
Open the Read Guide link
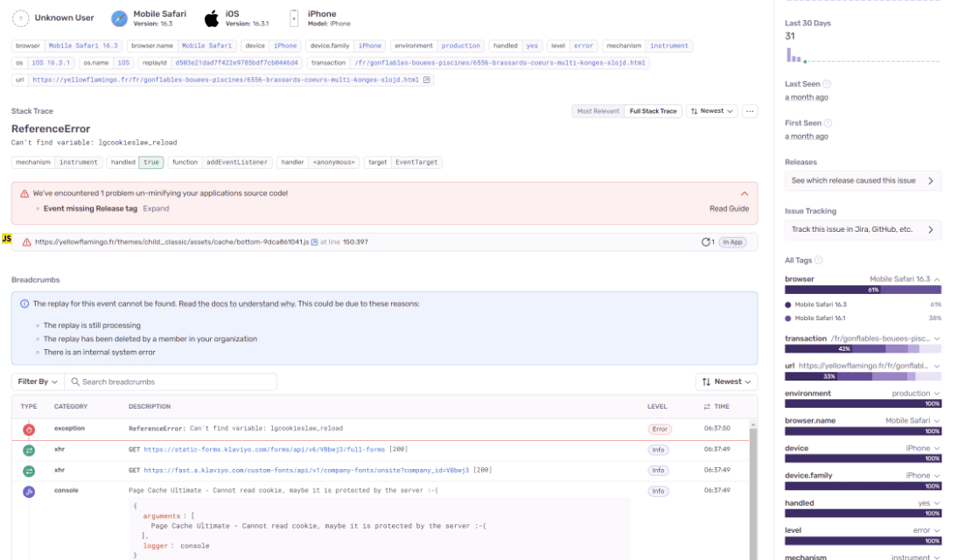[x=729, y=208]
